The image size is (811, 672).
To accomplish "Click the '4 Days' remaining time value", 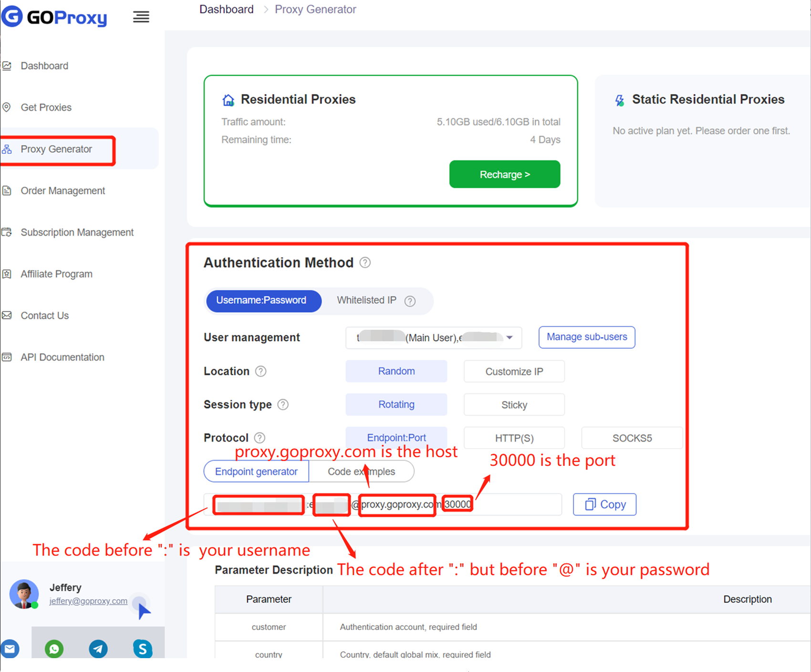I will 545,140.
